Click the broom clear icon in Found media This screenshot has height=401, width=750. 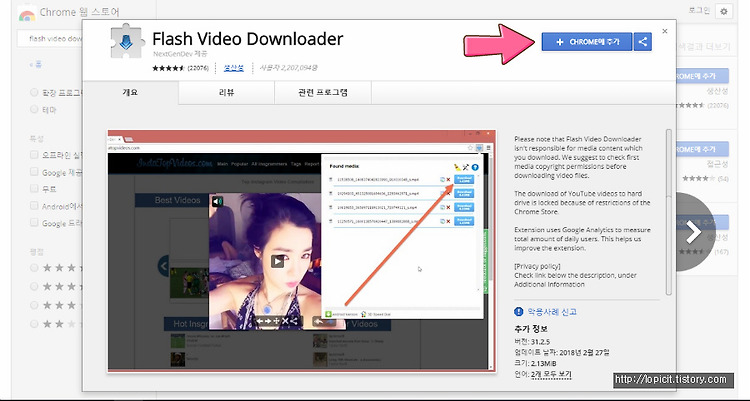tap(457, 167)
